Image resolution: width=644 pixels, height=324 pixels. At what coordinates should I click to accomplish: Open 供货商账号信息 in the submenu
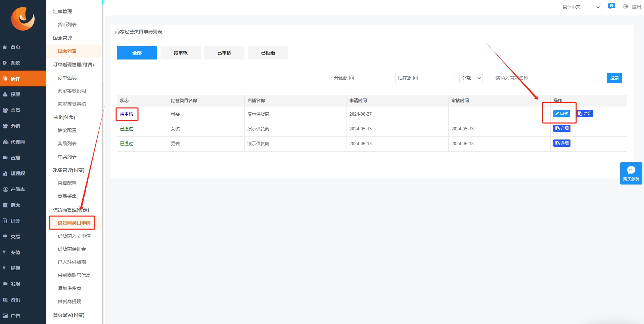pyautogui.click(x=74, y=275)
